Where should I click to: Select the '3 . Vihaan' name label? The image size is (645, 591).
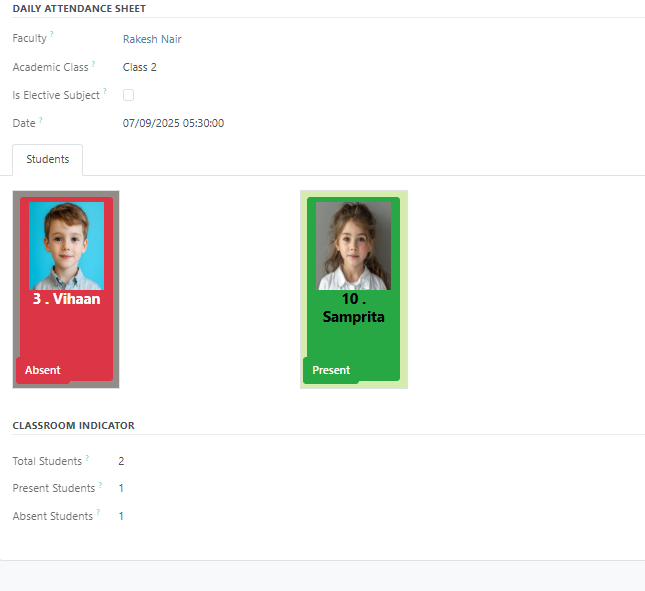[x=66, y=299]
